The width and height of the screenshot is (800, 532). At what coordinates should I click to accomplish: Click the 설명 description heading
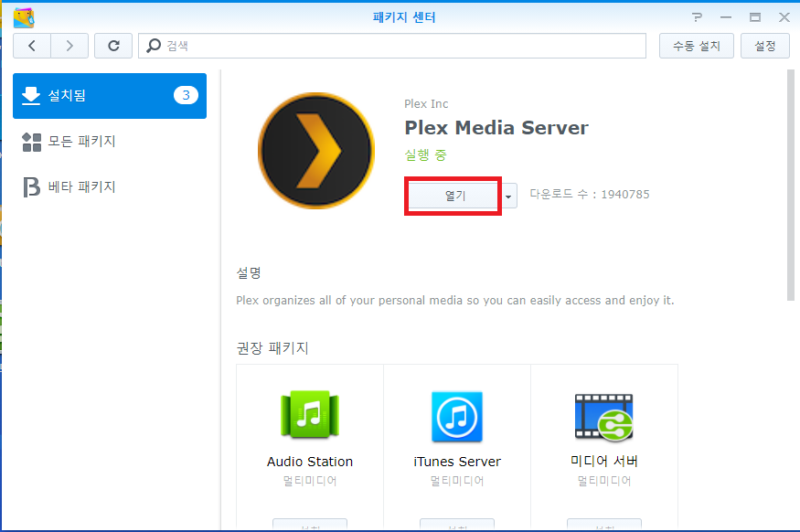click(249, 273)
